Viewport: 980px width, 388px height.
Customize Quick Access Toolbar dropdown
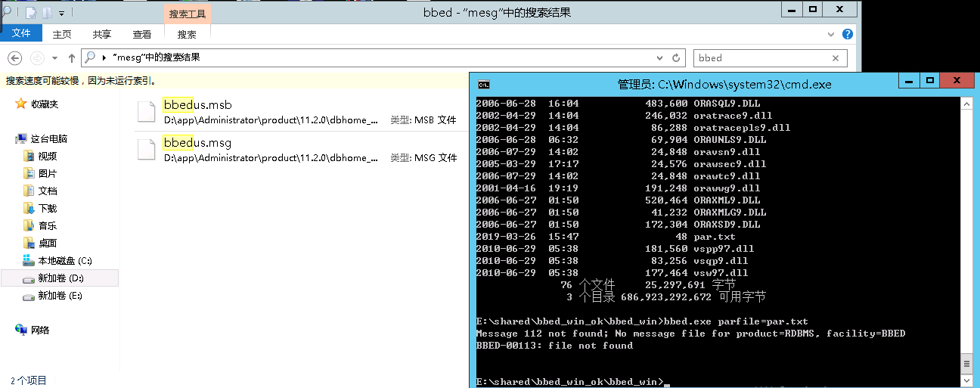coord(62,13)
